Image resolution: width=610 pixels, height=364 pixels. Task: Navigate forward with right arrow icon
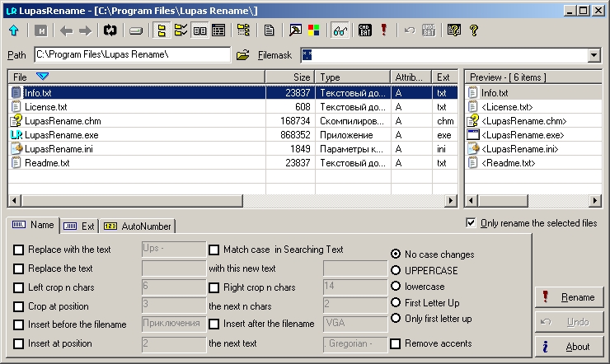coord(85,30)
